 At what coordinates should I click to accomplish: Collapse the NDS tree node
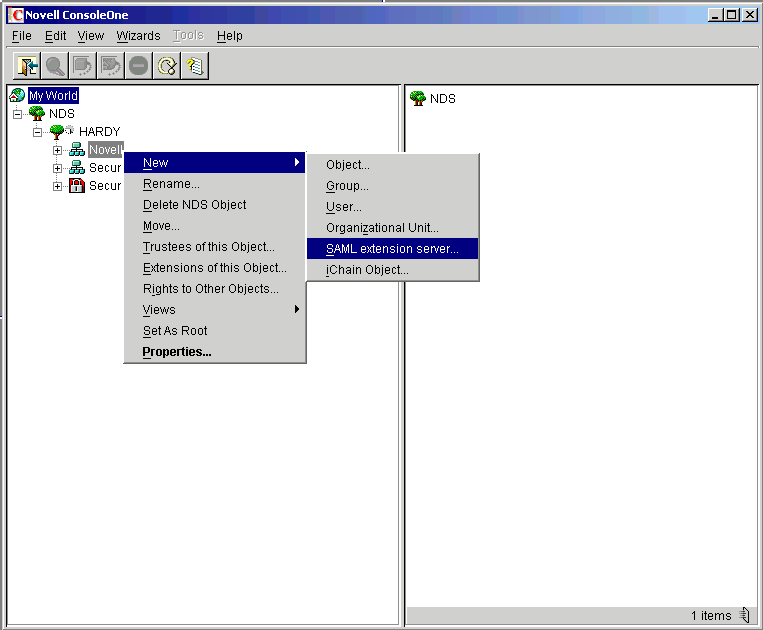(x=18, y=114)
